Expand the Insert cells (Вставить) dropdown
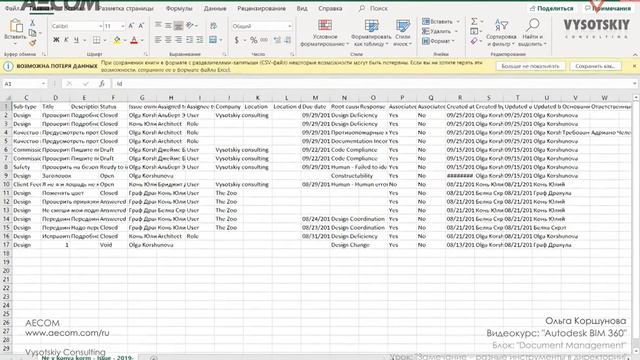 [x=458, y=21]
